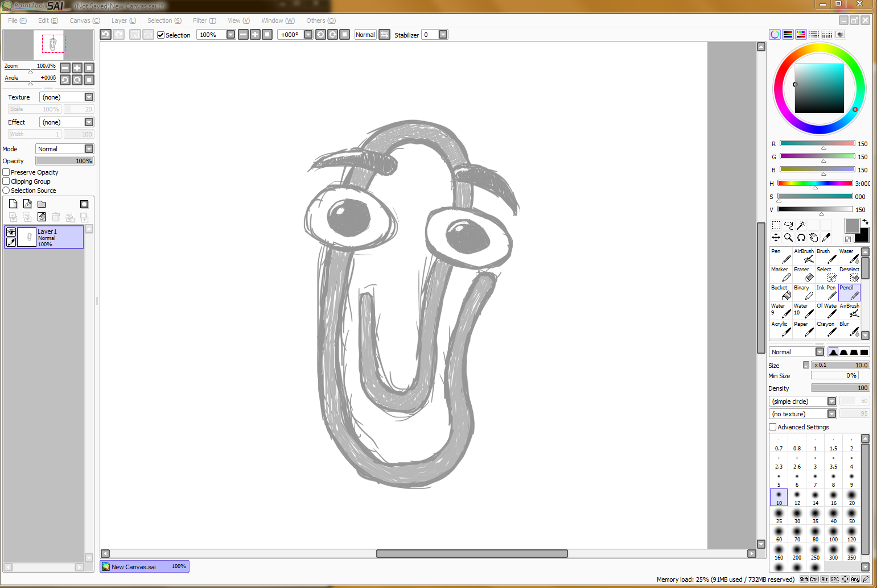Swap foreground and background colors
Screen dimensions: 877x588
[865, 222]
